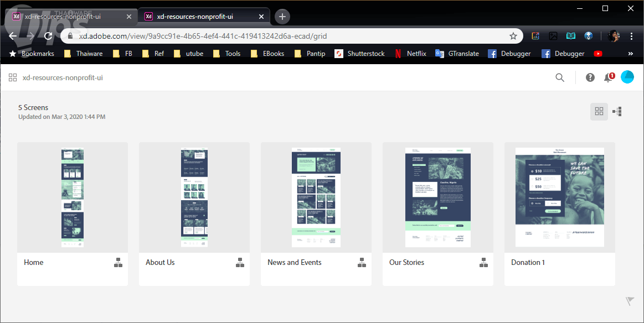
Task: Open search with the magnifier icon
Action: pyautogui.click(x=560, y=77)
